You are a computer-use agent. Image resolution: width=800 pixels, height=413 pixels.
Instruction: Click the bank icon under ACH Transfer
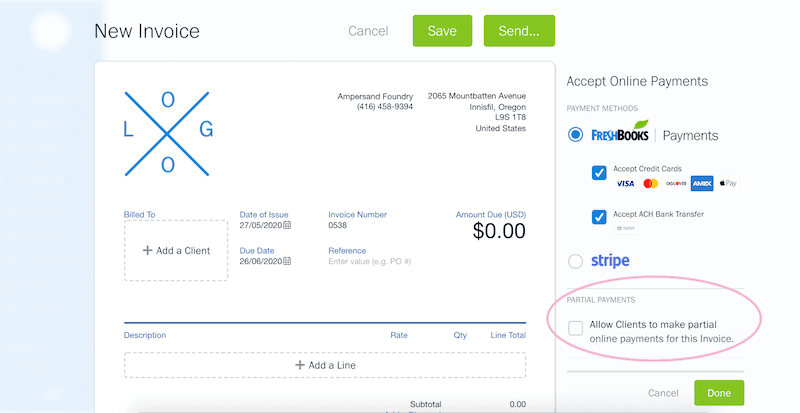click(x=625, y=229)
